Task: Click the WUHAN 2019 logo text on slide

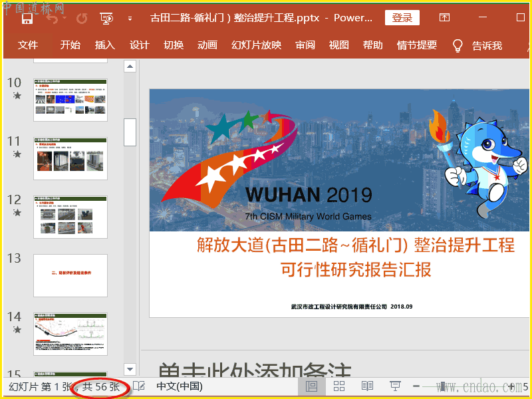Action: pos(309,194)
